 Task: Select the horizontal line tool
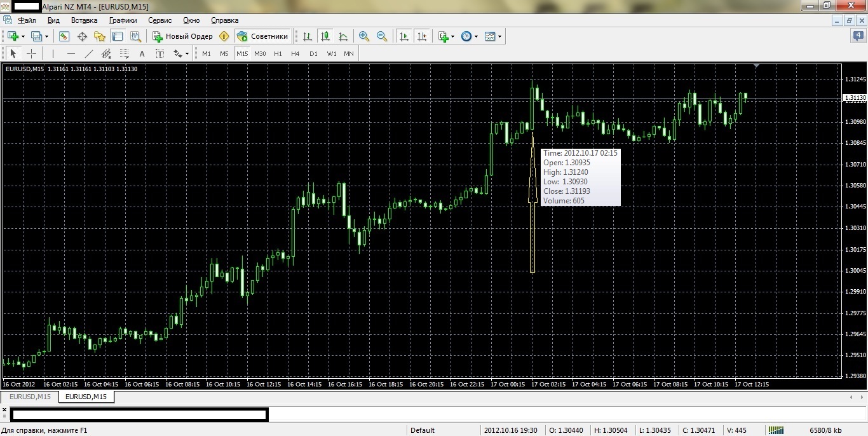71,53
